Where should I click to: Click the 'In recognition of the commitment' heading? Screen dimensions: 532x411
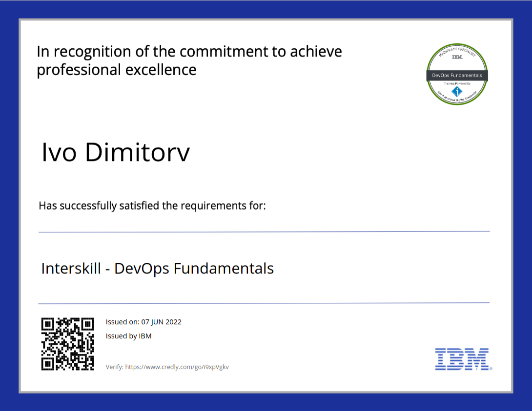pyautogui.click(x=189, y=52)
